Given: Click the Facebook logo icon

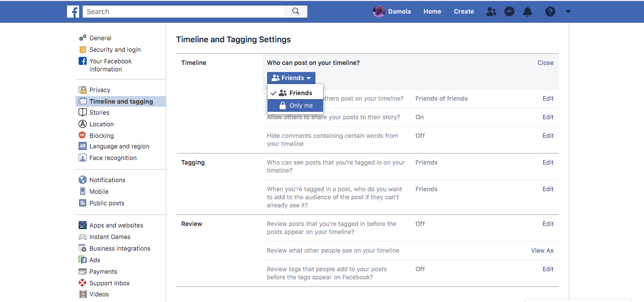Looking at the screenshot, I should coord(73,12).
